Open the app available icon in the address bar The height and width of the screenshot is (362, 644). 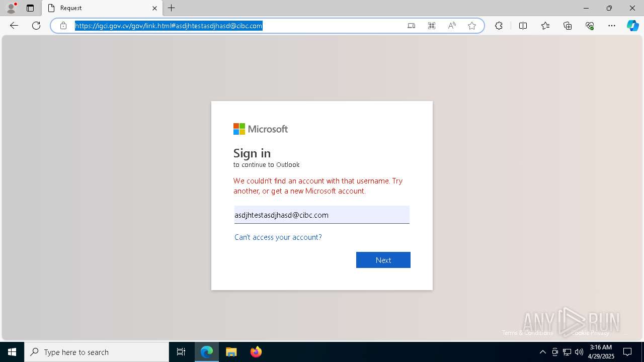412,26
